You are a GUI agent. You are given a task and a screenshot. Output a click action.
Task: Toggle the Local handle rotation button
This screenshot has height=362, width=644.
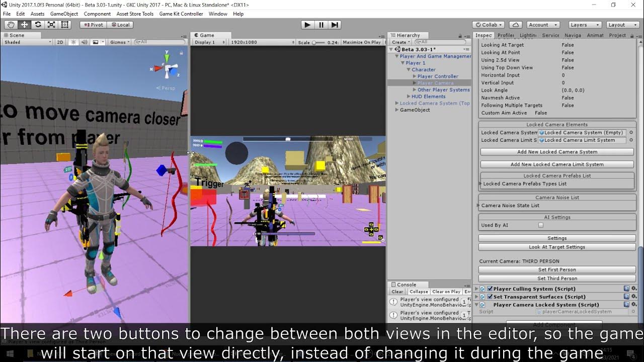click(x=120, y=25)
